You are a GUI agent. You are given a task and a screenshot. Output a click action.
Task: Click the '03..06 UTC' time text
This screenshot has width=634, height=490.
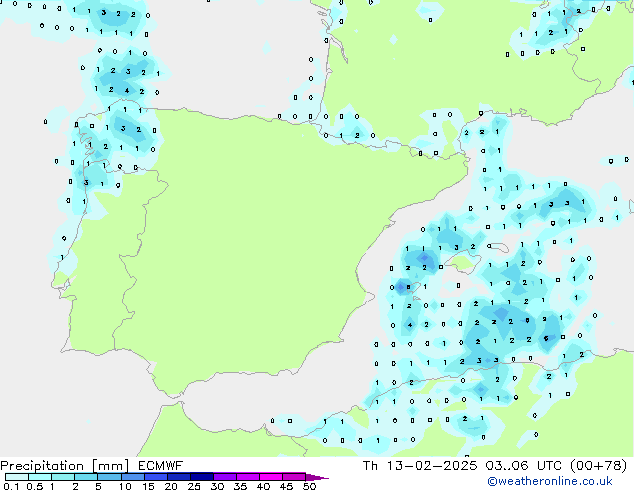pos(524,466)
